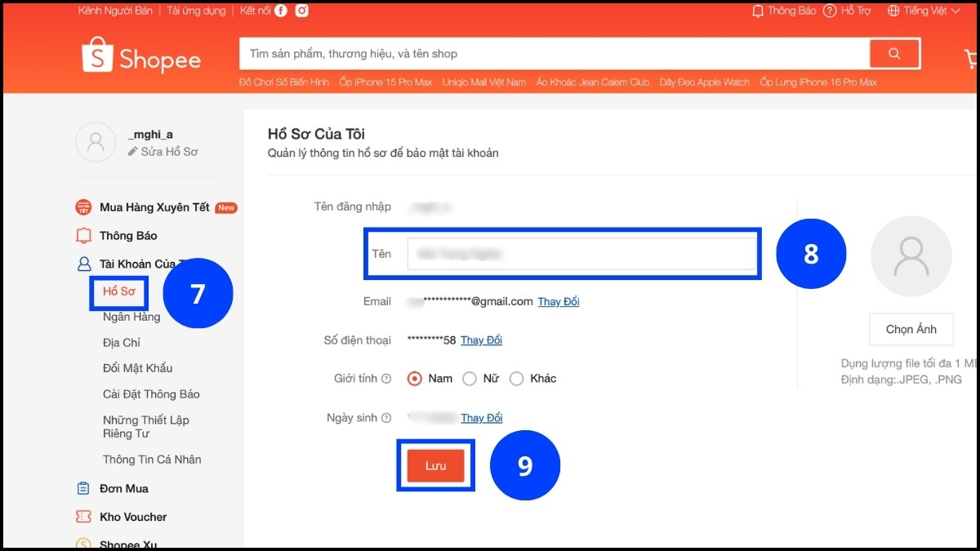Click the Shopee Xu coin icon

82,543
